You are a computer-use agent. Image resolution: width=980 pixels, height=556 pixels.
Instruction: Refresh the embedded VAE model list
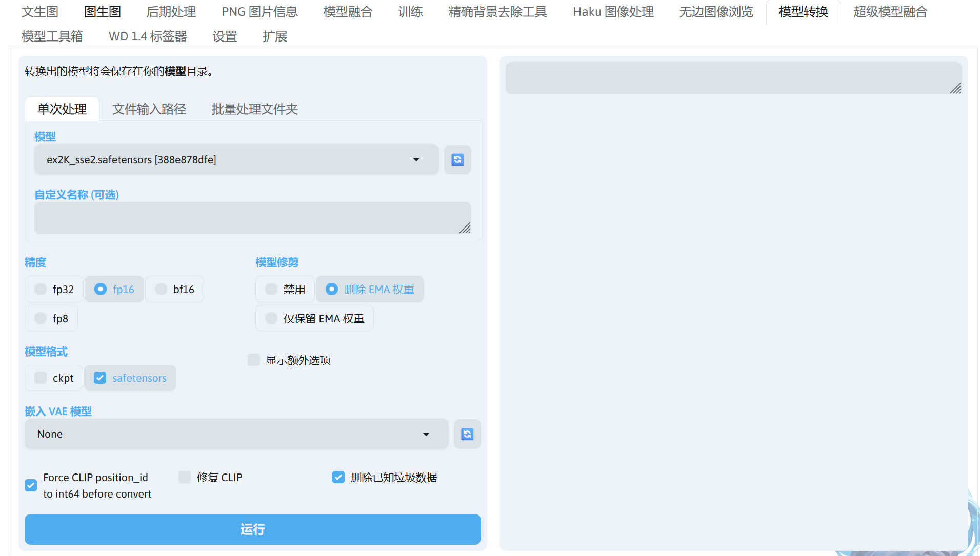[x=467, y=435]
